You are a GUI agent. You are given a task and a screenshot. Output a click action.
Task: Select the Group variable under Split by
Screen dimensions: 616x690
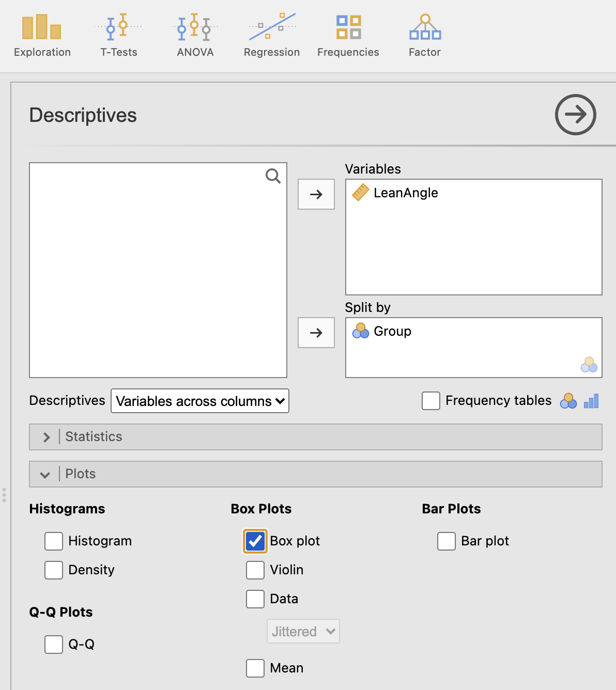coord(393,331)
